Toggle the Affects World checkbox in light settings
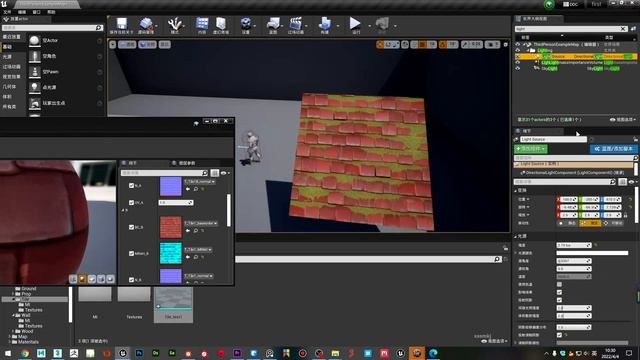This screenshot has height=360, width=640. (x=559, y=292)
